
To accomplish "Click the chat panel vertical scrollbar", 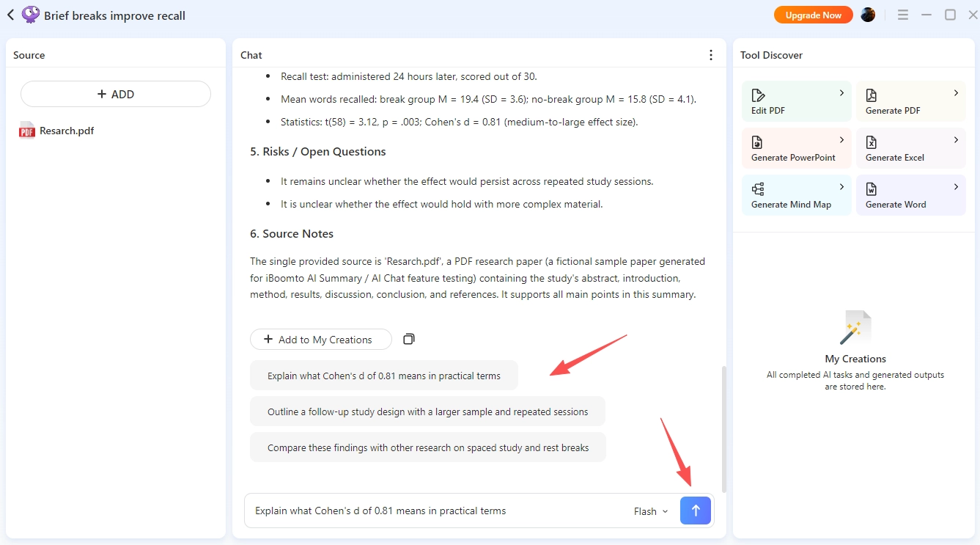I will point(724,429).
